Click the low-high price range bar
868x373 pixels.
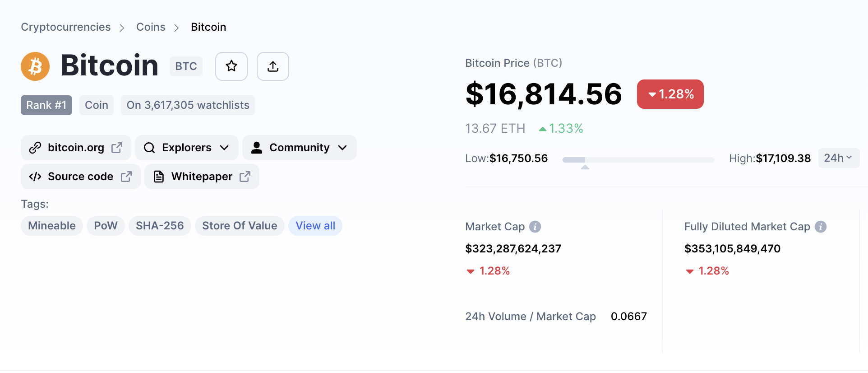(638, 160)
